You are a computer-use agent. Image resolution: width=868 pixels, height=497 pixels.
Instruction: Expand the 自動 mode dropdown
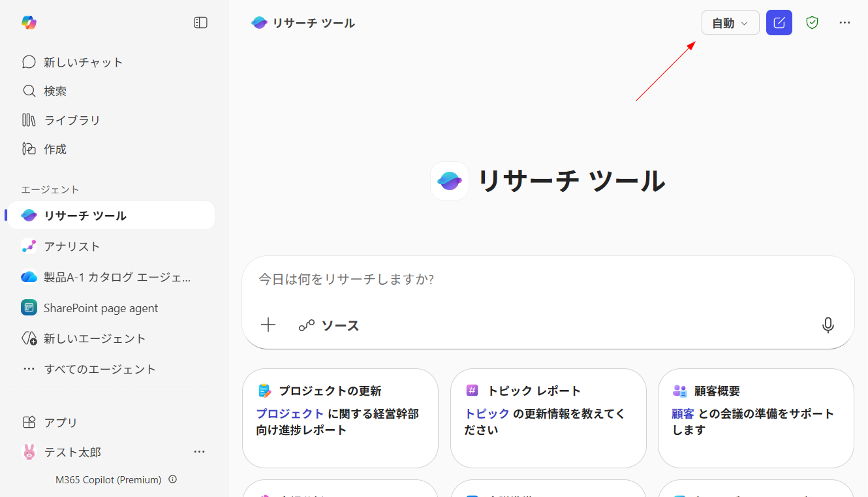pyautogui.click(x=730, y=23)
